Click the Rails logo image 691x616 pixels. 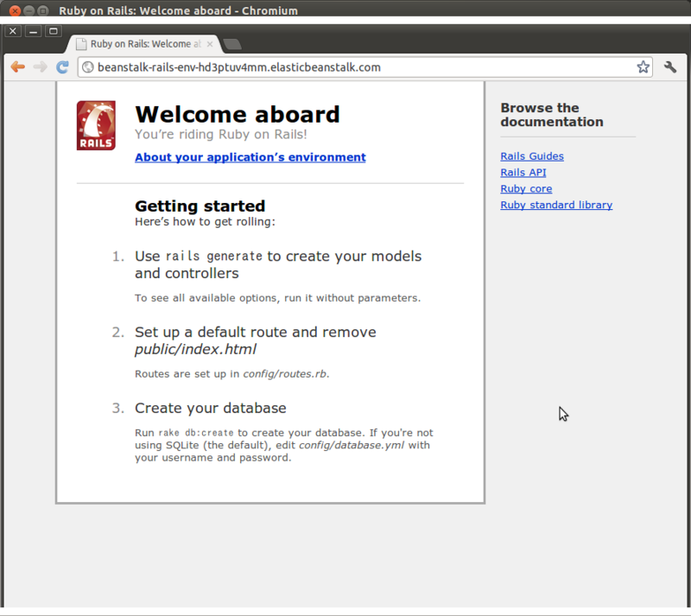pyautogui.click(x=96, y=125)
